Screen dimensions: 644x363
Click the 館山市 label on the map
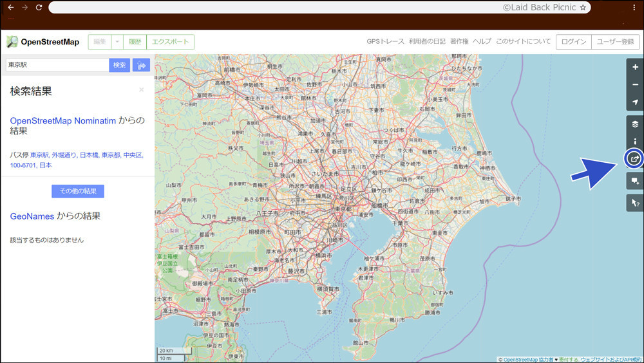(361, 343)
